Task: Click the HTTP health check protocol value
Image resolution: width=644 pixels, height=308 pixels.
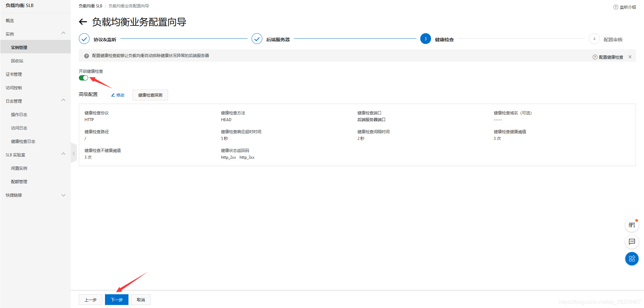Action: [89, 120]
